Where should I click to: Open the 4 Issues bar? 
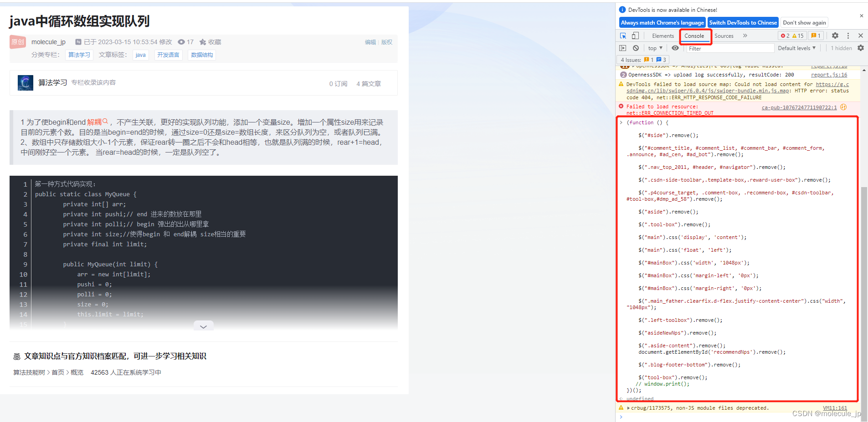point(643,60)
